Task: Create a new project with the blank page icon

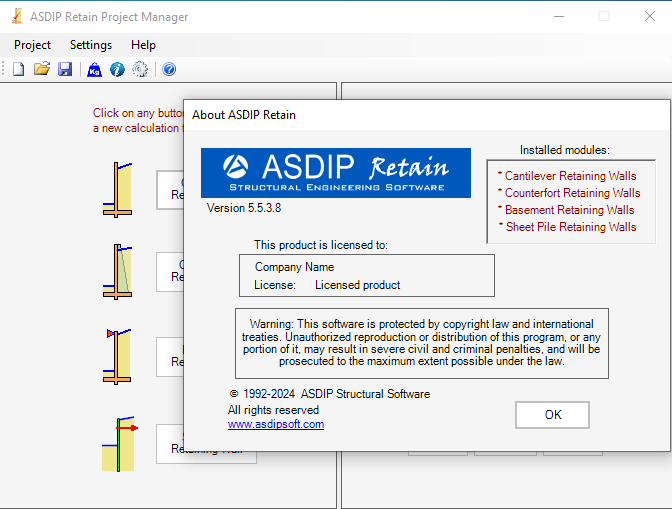Action: tap(18, 69)
